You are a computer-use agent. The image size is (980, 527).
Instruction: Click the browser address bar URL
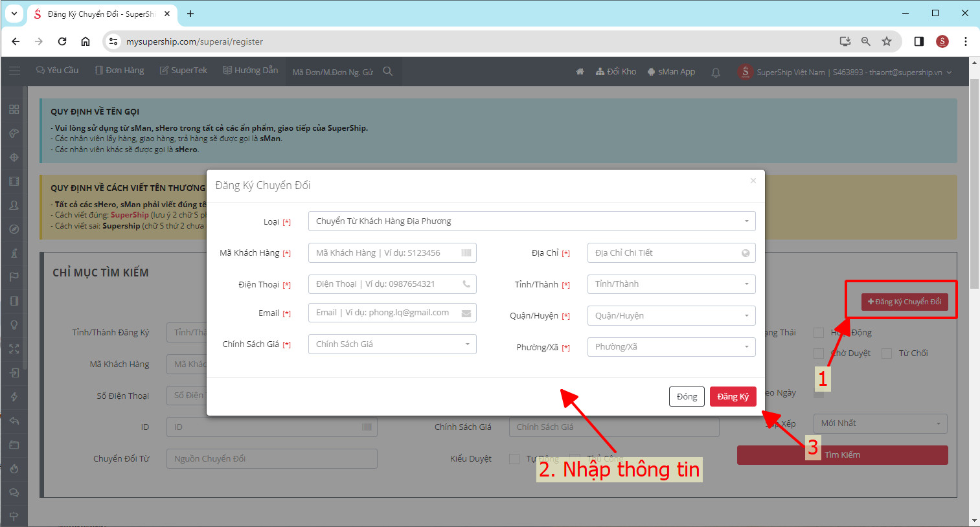(x=194, y=41)
